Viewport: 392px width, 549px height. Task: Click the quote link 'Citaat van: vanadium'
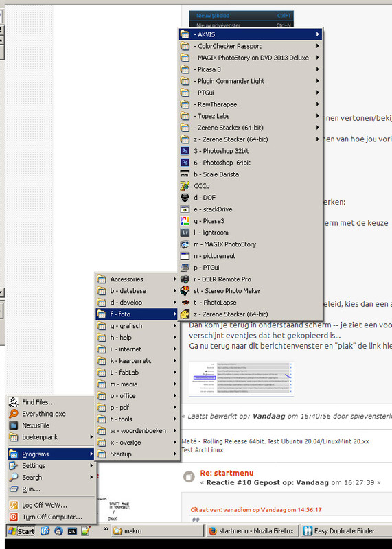(x=256, y=510)
